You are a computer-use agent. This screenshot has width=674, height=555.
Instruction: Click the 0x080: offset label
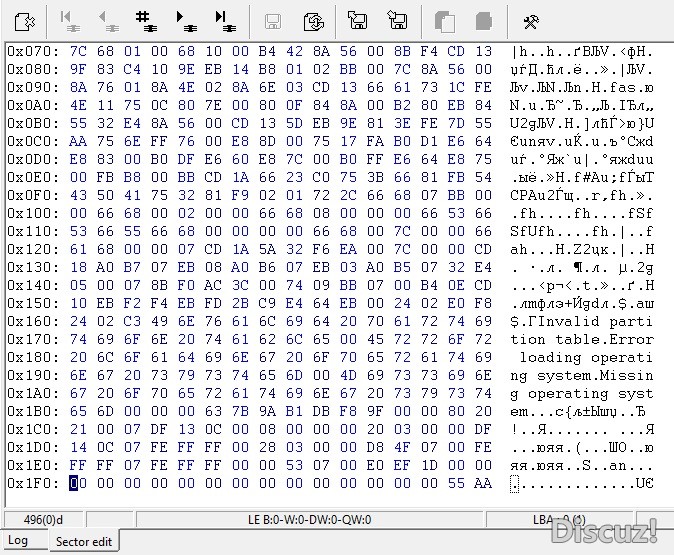[33, 69]
